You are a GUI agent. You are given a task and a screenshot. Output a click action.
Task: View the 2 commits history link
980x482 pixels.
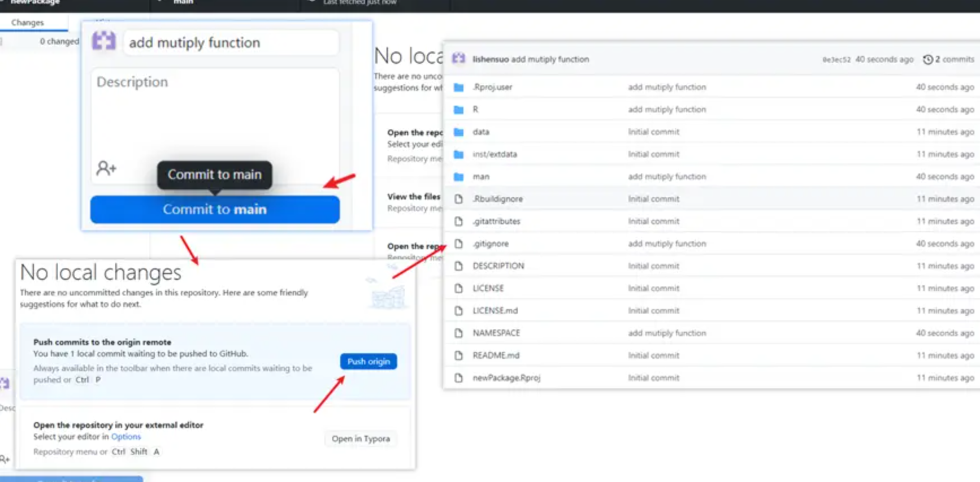(x=954, y=59)
